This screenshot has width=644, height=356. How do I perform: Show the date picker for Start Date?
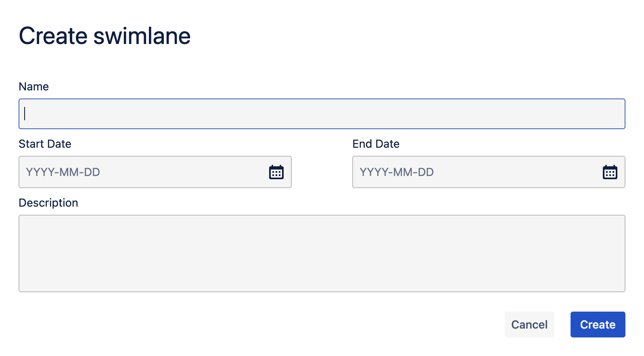click(276, 172)
